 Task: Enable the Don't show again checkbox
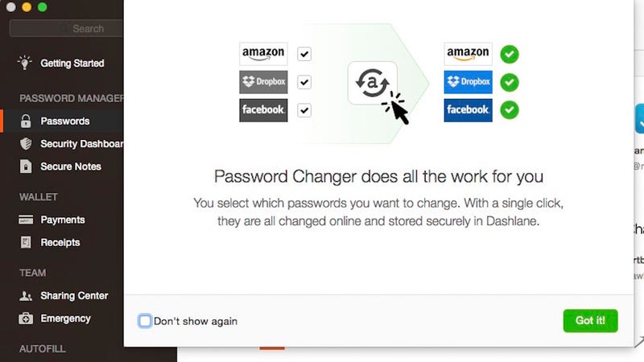tap(145, 321)
